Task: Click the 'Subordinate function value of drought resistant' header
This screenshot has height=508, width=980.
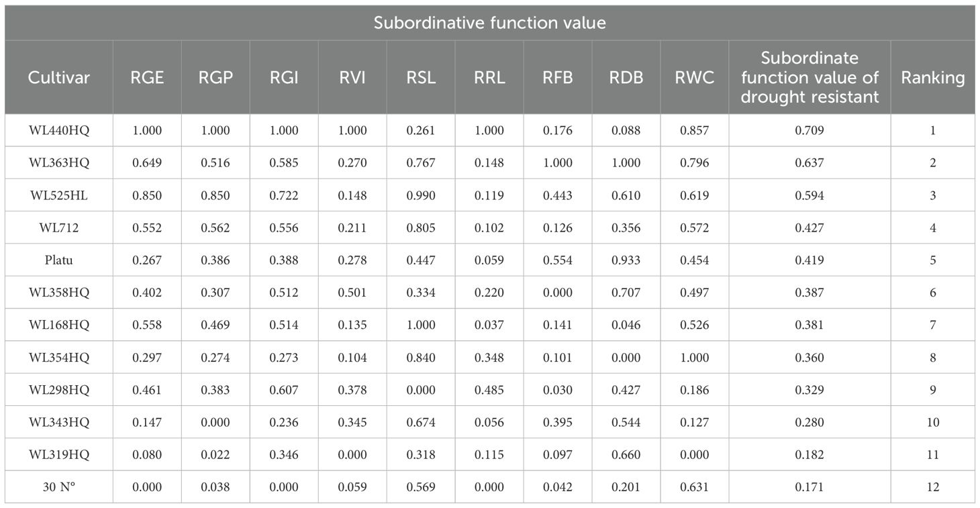Action: tap(810, 77)
